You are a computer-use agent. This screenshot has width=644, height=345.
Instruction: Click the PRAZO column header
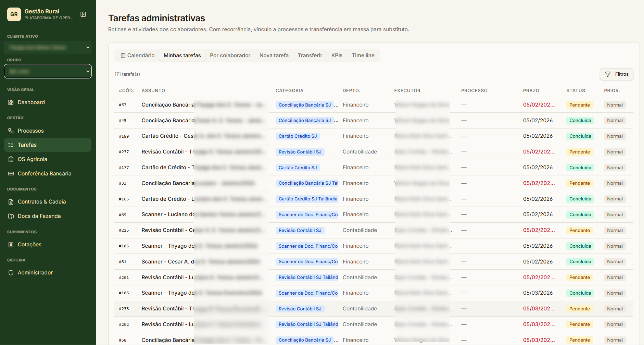pos(531,91)
